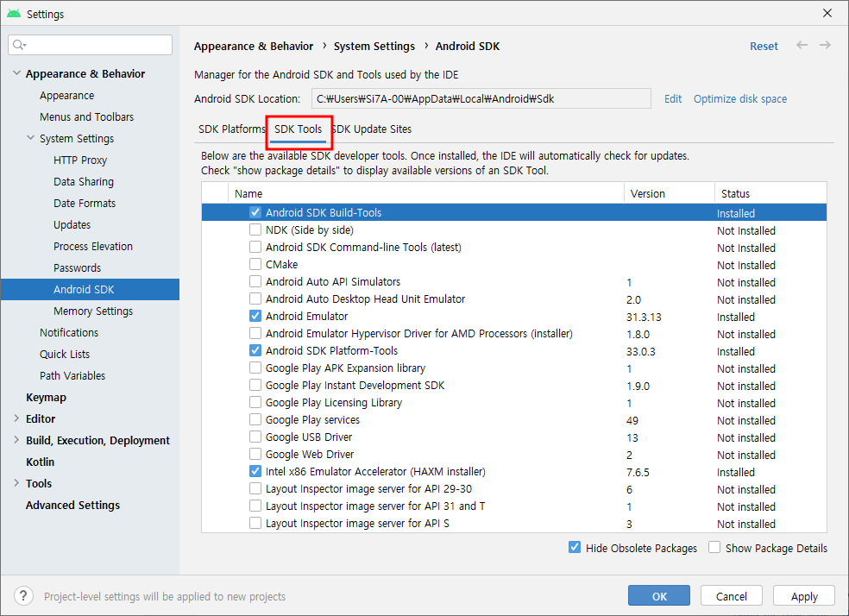Uncheck Android SDK Build-Tools
849x616 pixels.
(255, 212)
